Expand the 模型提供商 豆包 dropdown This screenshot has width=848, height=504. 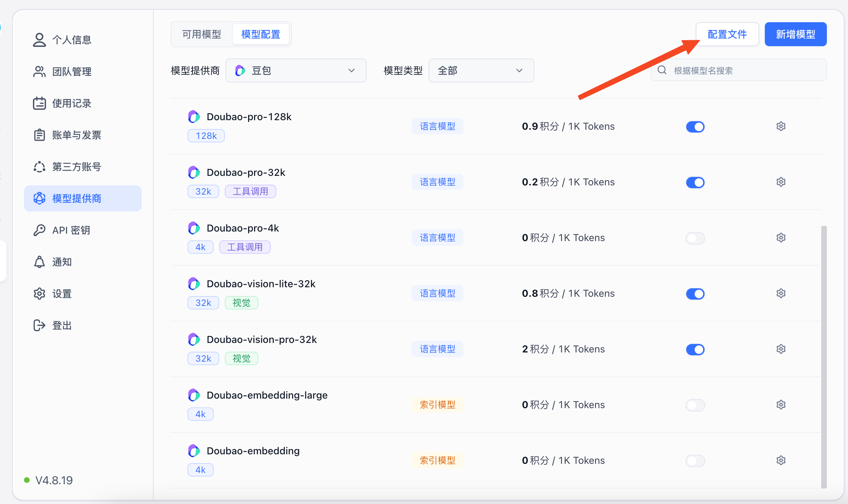[296, 70]
